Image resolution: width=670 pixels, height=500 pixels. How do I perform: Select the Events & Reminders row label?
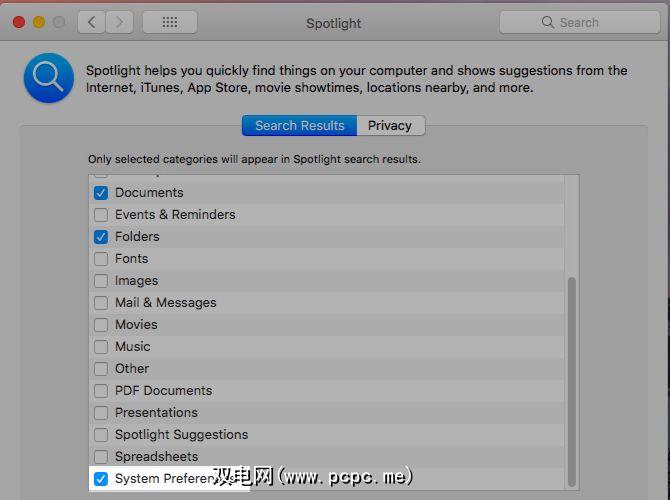coord(175,215)
